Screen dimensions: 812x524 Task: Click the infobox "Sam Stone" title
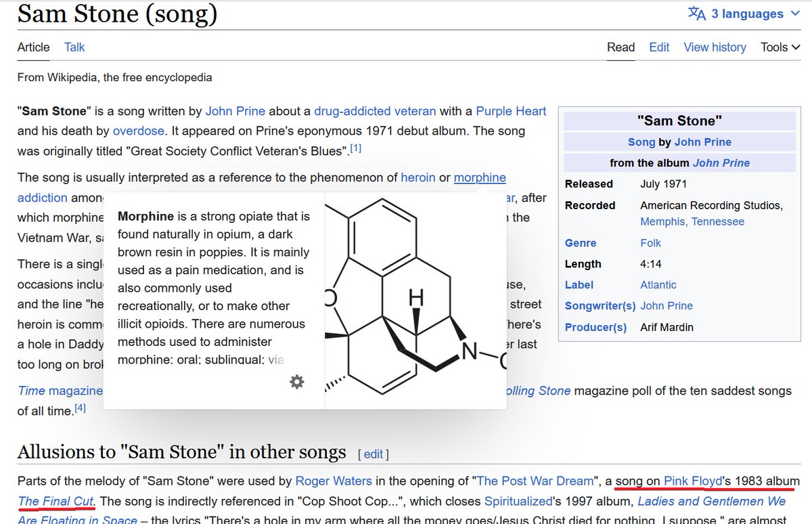click(x=679, y=121)
